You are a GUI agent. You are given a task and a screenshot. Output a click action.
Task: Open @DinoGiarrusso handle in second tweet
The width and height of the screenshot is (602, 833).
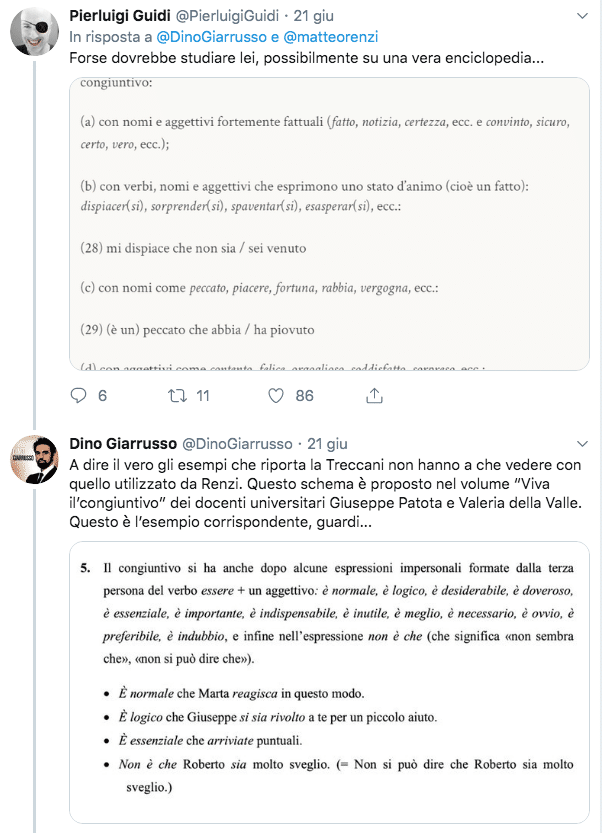pos(237,443)
